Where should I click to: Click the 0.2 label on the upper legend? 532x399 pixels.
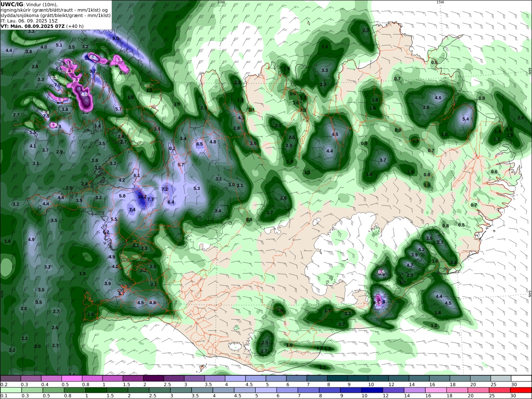click(x=4, y=385)
